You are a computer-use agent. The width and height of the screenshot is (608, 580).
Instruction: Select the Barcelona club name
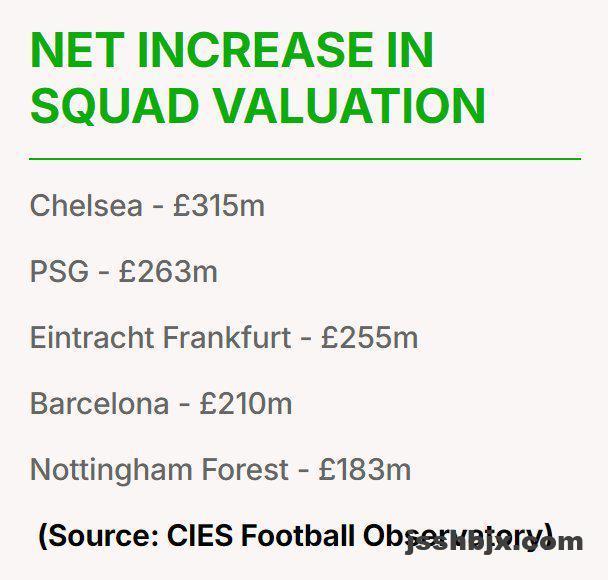(99, 404)
